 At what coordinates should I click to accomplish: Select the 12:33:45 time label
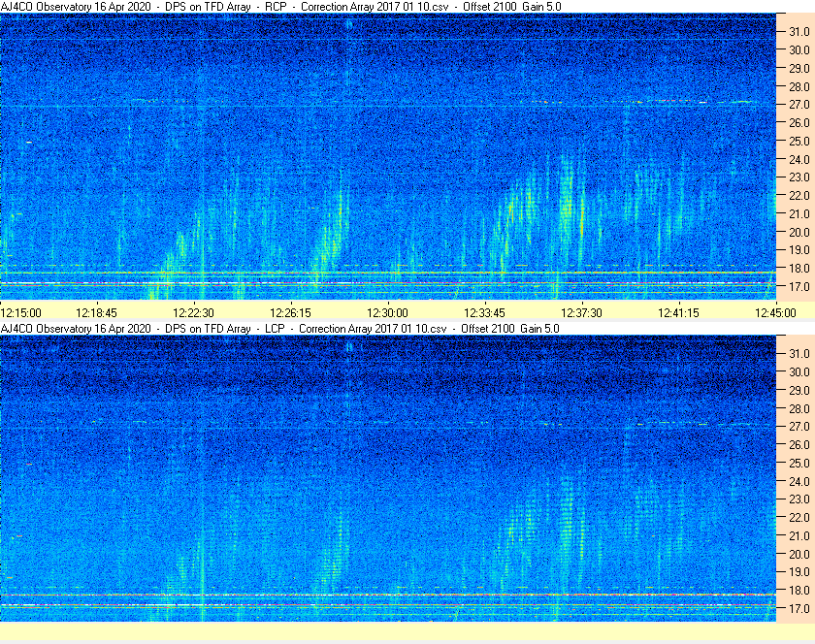tap(484, 312)
